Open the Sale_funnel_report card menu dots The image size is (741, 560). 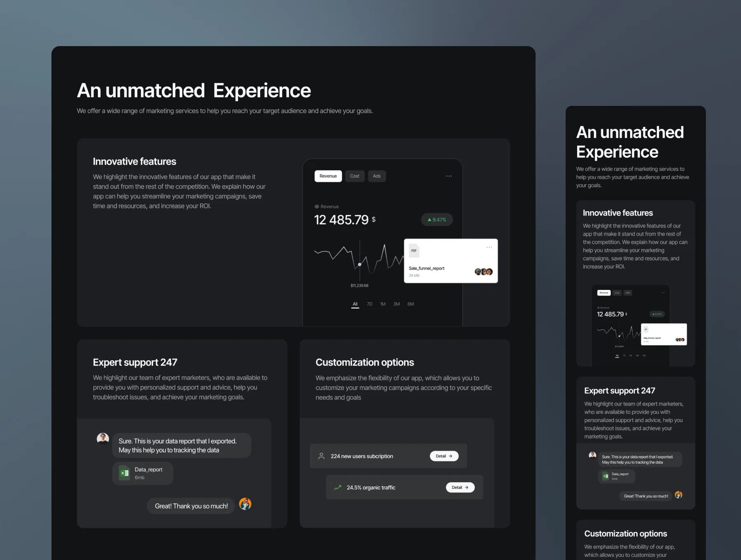click(489, 247)
